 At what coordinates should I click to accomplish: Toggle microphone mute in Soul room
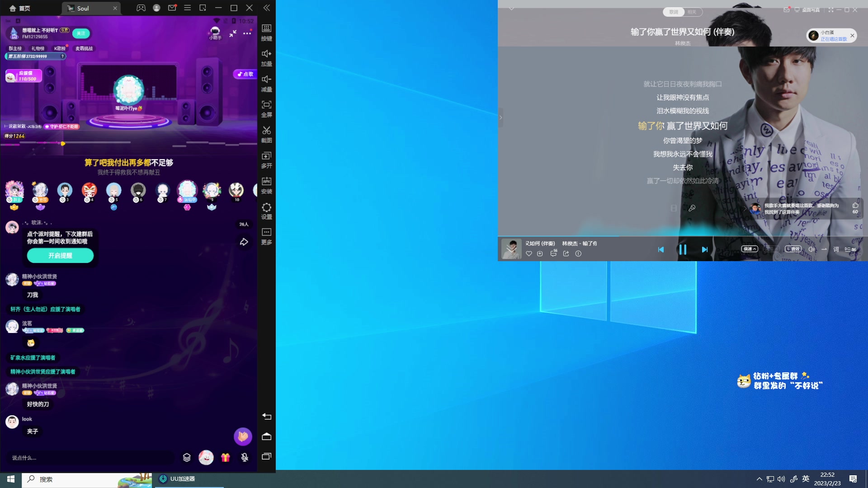(245, 458)
